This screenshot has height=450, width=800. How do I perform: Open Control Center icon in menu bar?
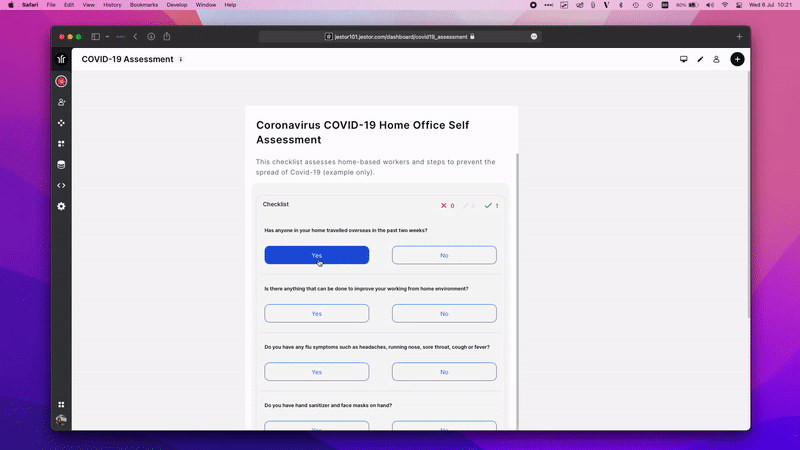click(x=739, y=5)
